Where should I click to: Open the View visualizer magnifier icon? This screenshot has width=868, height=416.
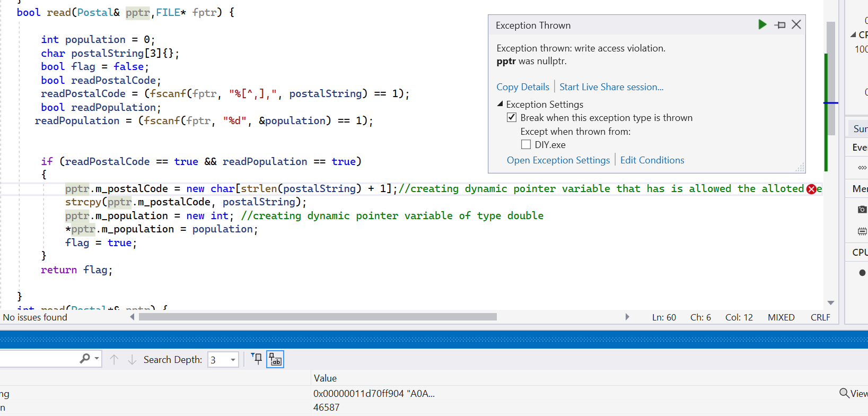pyautogui.click(x=844, y=393)
